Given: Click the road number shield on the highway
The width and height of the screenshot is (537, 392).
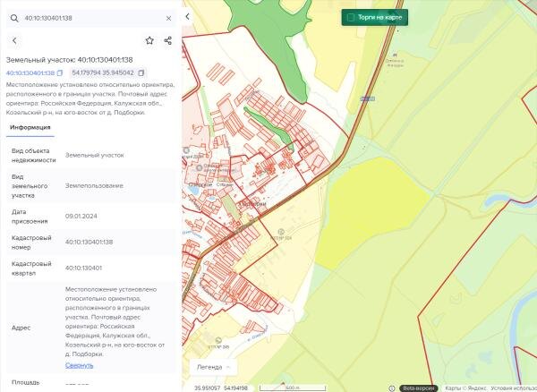Looking at the screenshot, I should pyautogui.click(x=367, y=99).
